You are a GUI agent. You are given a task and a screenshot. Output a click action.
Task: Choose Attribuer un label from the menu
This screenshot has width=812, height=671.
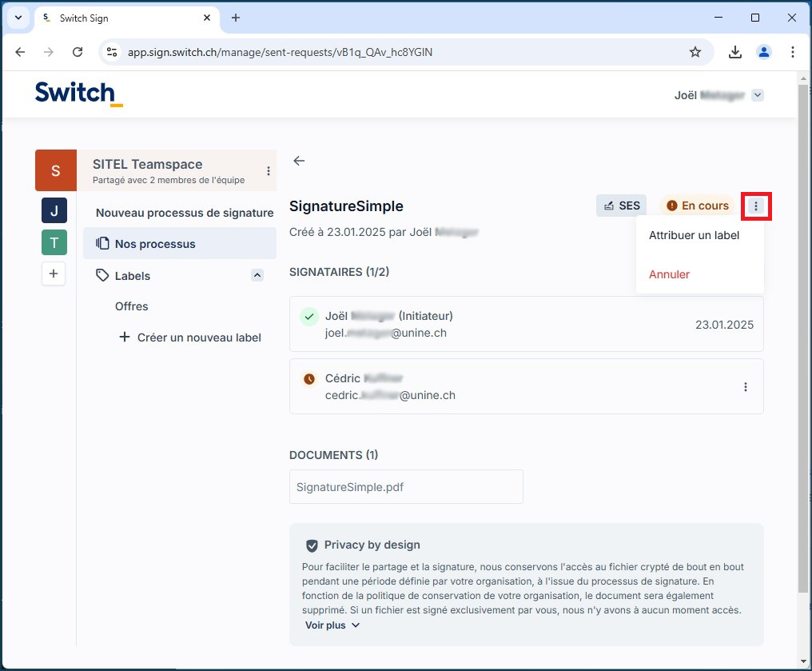[x=694, y=236]
